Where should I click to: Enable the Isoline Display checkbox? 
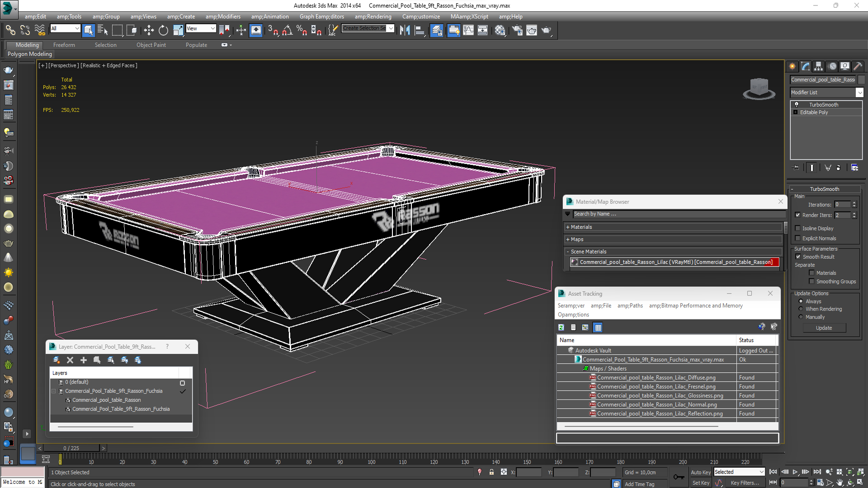798,228
